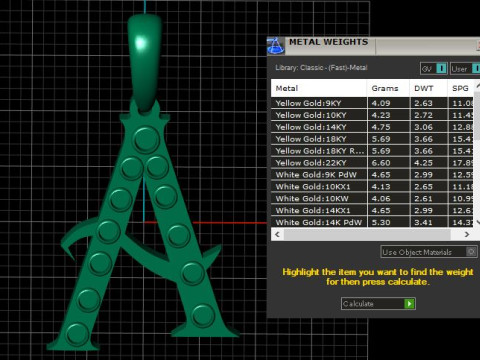Click the 4.06 grams value
Screen dimensions: 480x360
point(381,199)
